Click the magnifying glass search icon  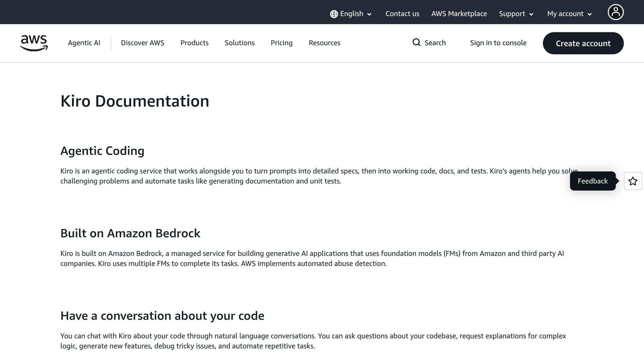pos(416,42)
